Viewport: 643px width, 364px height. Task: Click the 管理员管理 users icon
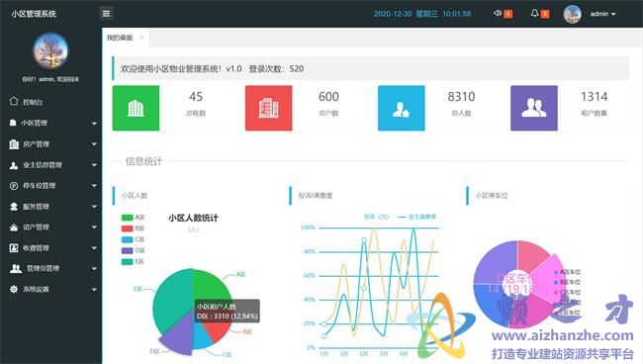pyautogui.click(x=16, y=268)
